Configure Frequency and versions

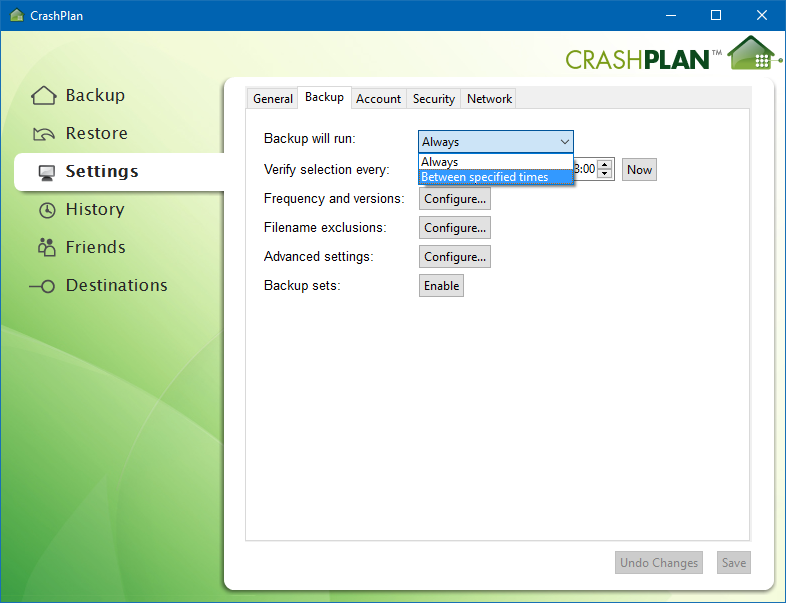pyautogui.click(x=455, y=199)
